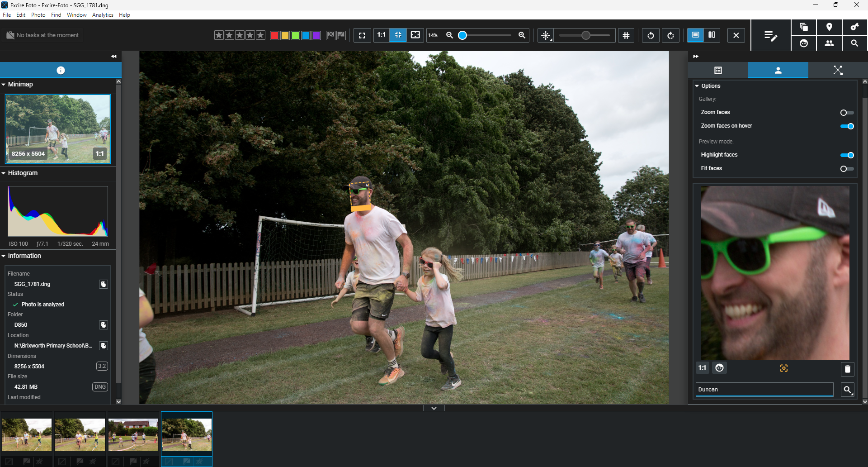The width and height of the screenshot is (868, 467).
Task: Set the 1:1 zoom view
Action: click(381, 35)
